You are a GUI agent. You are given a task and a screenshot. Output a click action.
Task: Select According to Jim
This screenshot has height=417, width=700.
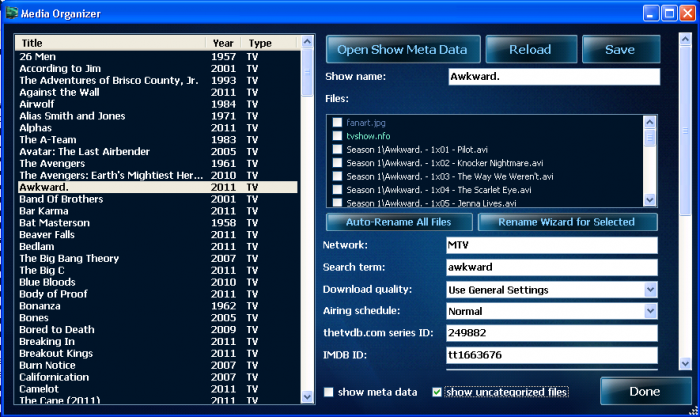point(158,68)
